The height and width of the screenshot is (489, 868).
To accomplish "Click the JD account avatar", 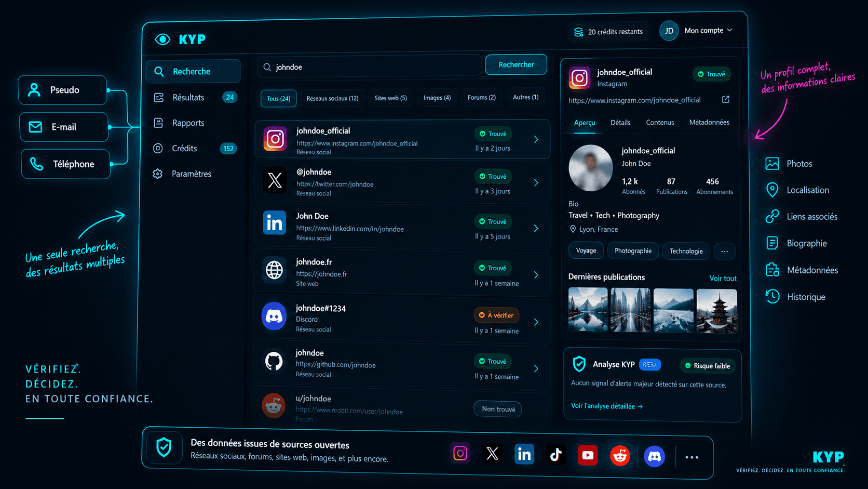I will (669, 31).
